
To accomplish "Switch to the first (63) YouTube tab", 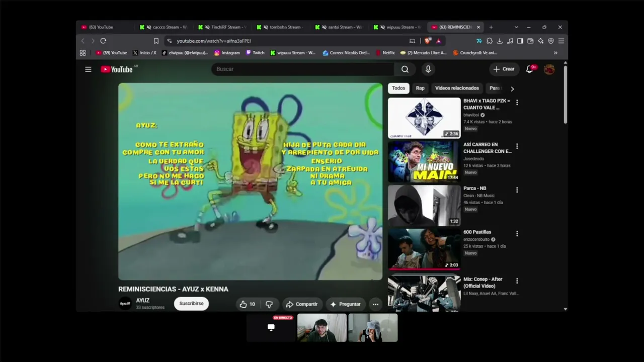I will 105,27.
